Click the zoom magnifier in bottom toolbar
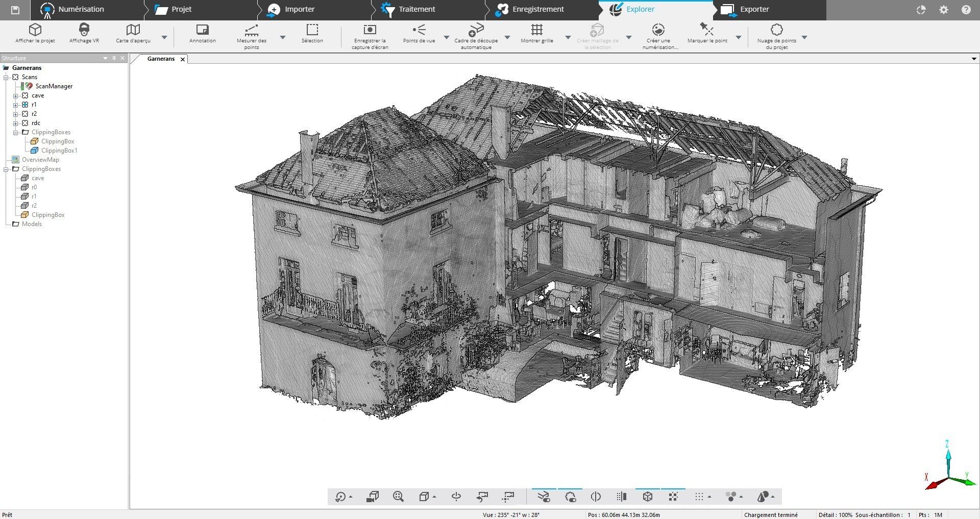The width and height of the screenshot is (980, 519). click(399, 497)
